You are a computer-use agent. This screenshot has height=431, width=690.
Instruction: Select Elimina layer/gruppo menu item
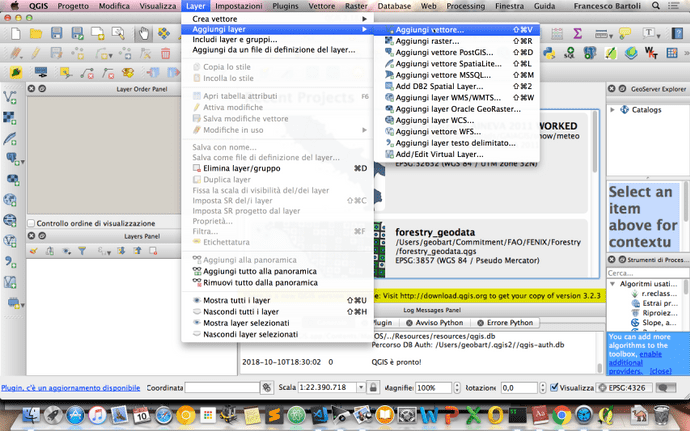(x=277, y=168)
